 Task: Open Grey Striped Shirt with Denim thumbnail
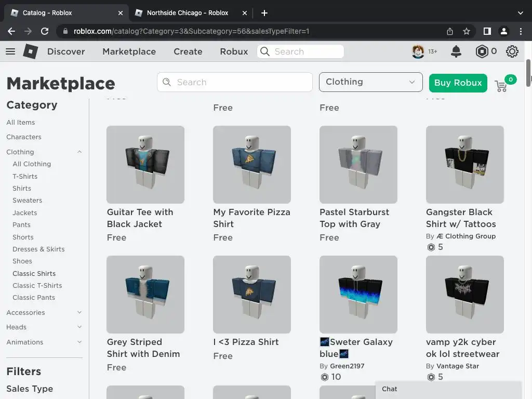145,295
